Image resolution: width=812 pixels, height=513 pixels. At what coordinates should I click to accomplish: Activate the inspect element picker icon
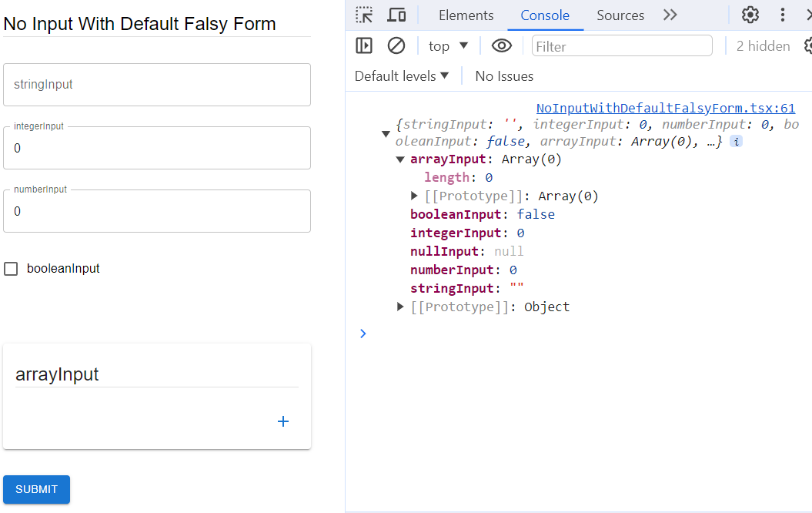[364, 15]
